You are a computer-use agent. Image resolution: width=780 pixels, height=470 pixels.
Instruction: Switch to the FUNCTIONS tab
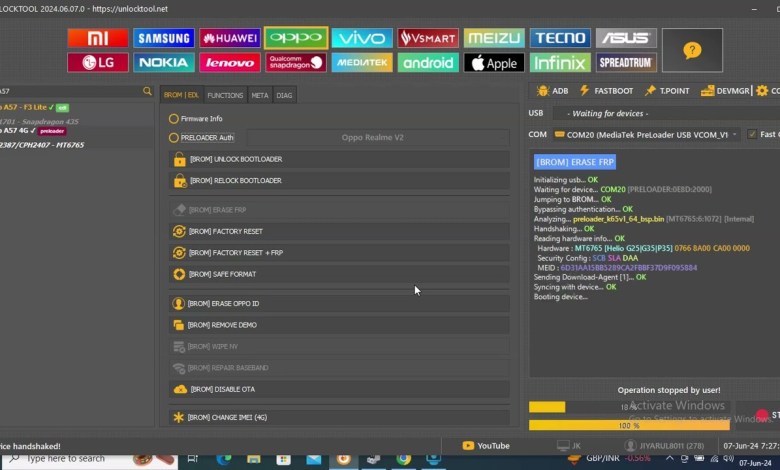pyautogui.click(x=225, y=95)
